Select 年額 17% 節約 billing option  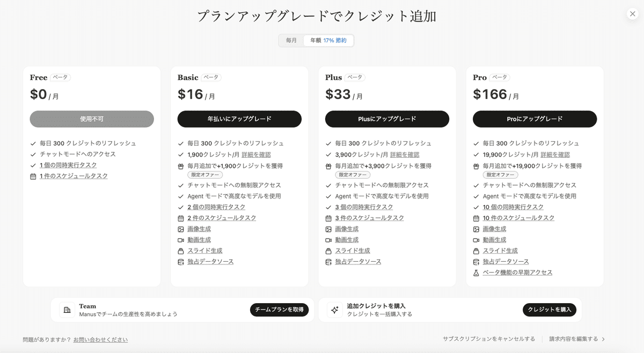coord(328,41)
